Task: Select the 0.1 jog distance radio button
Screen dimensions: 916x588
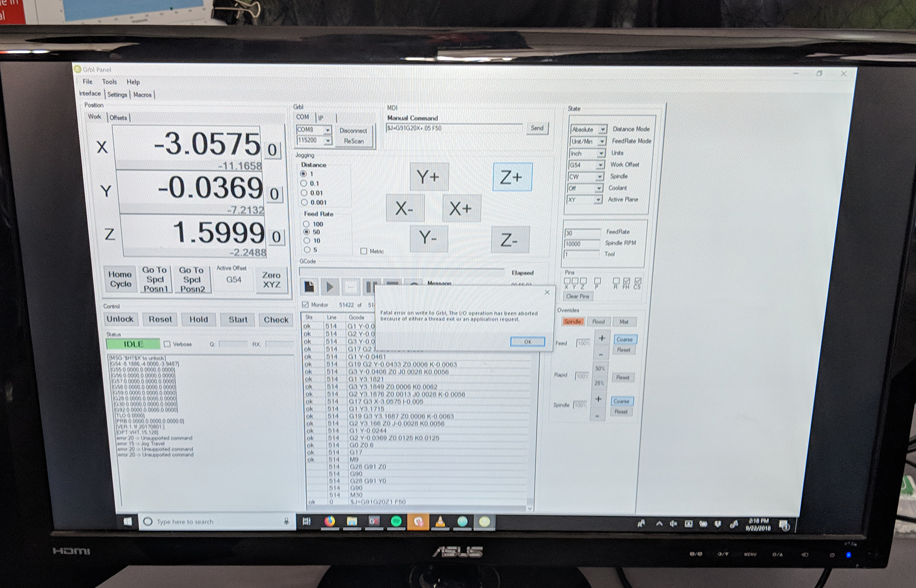Action: click(x=304, y=183)
